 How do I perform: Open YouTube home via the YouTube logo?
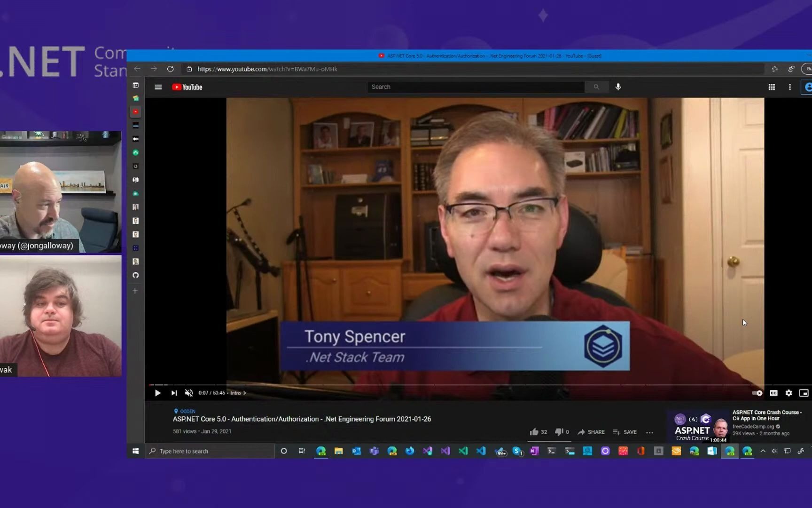pos(187,87)
